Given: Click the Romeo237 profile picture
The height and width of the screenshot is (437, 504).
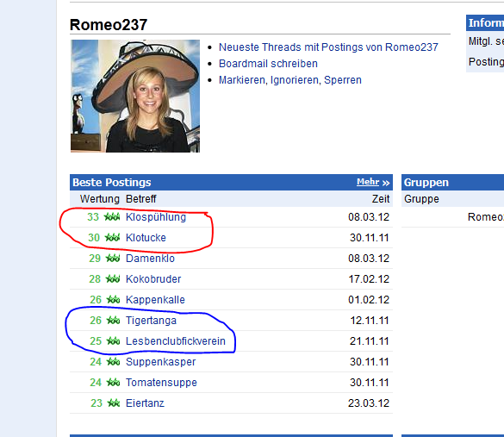Looking at the screenshot, I should pos(135,96).
